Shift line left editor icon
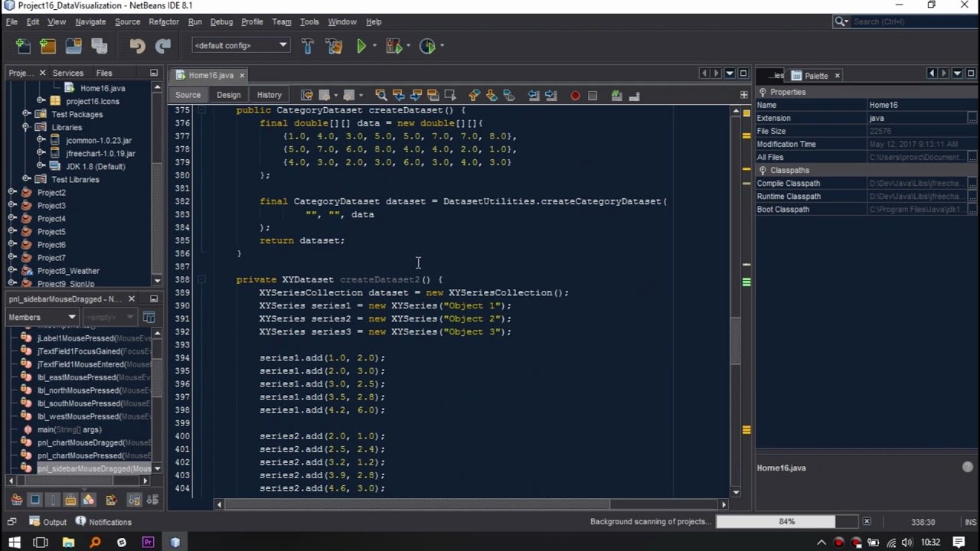Image resolution: width=980 pixels, height=551 pixels. (x=534, y=95)
